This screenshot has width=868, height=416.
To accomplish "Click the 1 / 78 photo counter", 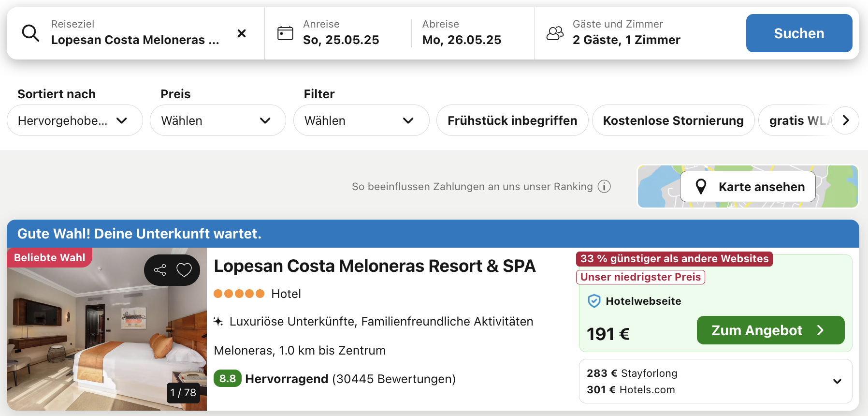I will pos(183,393).
